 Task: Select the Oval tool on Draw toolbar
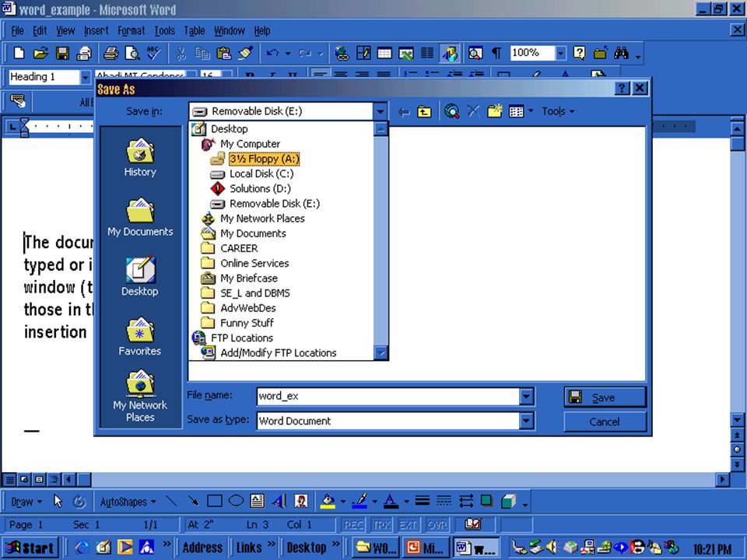(236, 501)
